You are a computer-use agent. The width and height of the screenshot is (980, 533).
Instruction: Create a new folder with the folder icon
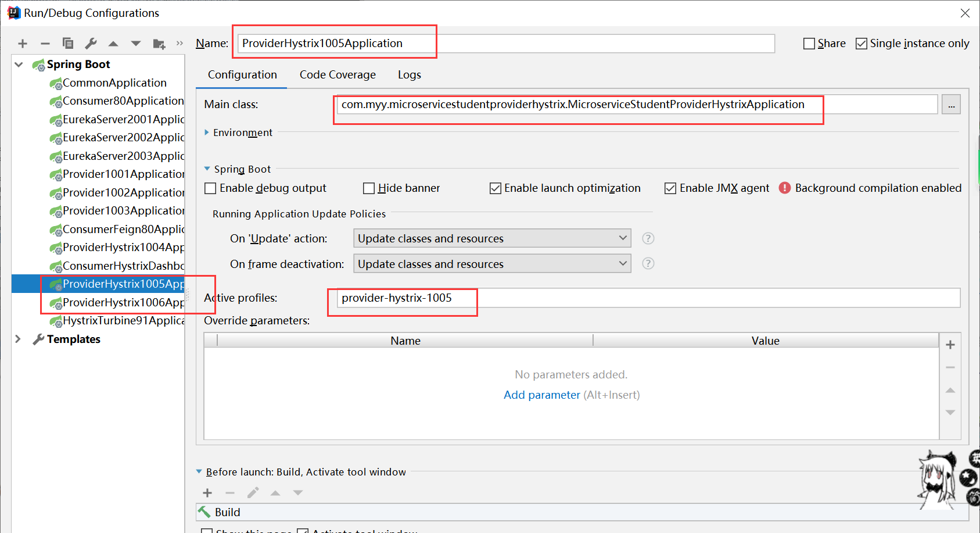pyautogui.click(x=159, y=44)
